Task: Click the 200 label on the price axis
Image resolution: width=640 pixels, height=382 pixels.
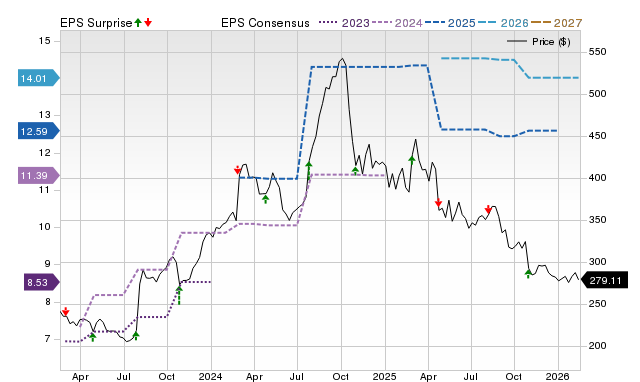Action: tap(598, 346)
